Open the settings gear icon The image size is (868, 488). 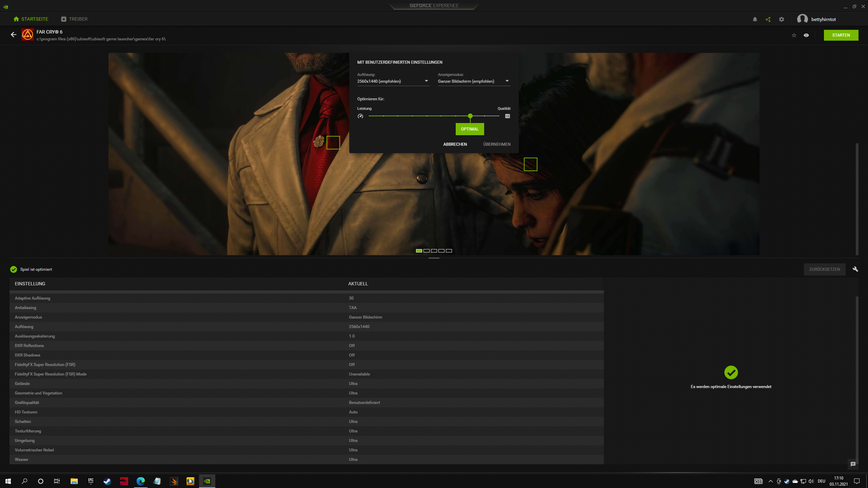(782, 19)
